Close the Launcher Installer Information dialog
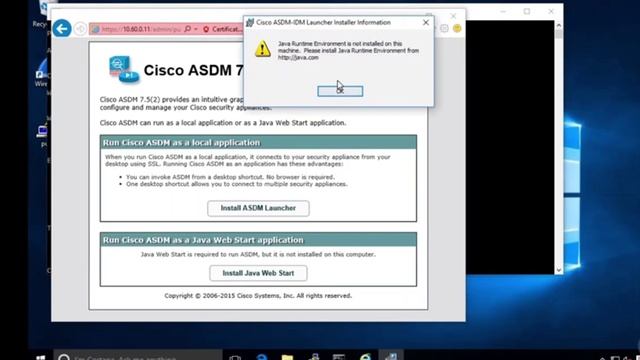This screenshot has width=640, height=360. 426,22
